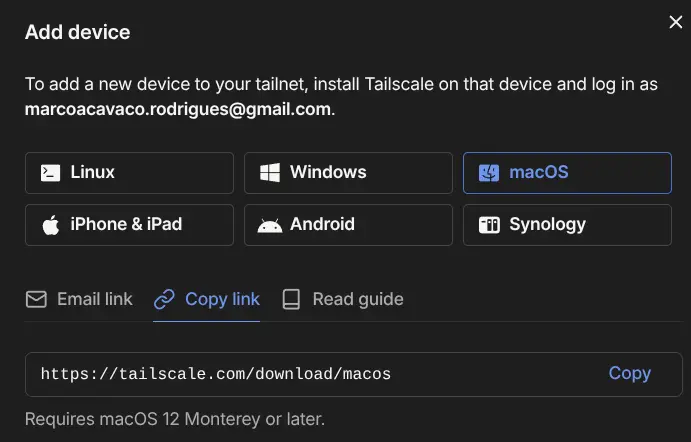Click the book Read guide icon
This screenshot has width=691, height=442.
291,299
